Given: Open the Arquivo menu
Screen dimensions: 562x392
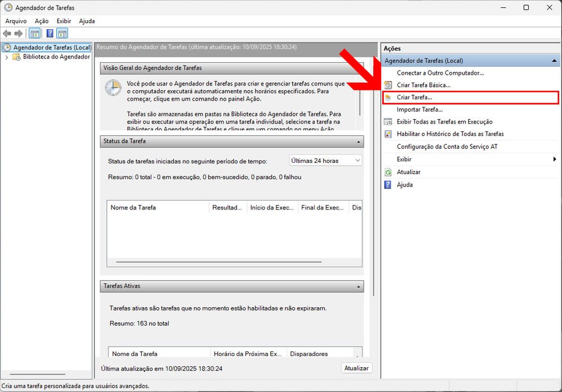Looking at the screenshot, I should click(x=16, y=21).
